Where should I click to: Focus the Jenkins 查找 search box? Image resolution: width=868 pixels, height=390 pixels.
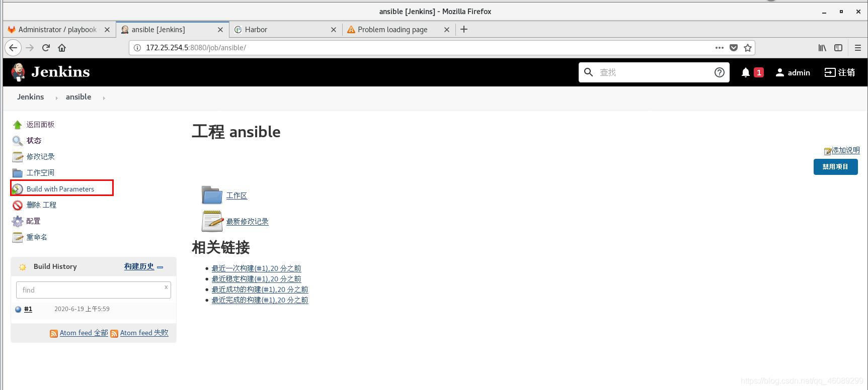tap(653, 72)
